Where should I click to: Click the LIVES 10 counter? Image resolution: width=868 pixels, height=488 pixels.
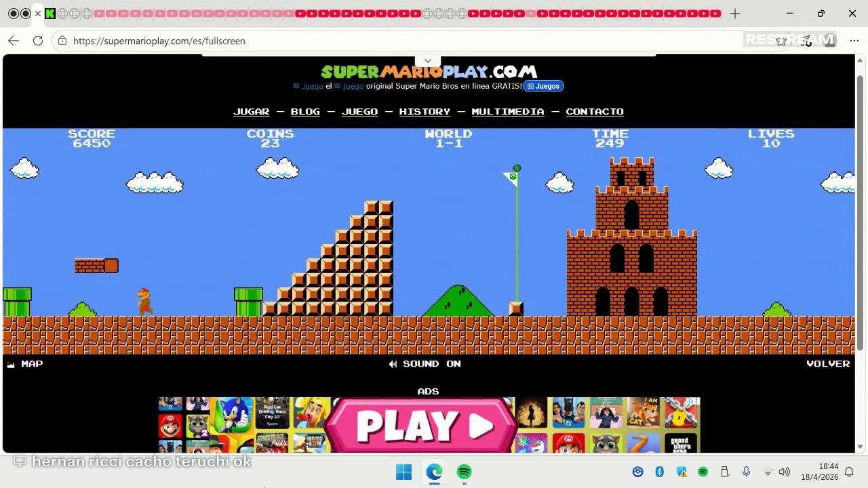pos(771,138)
